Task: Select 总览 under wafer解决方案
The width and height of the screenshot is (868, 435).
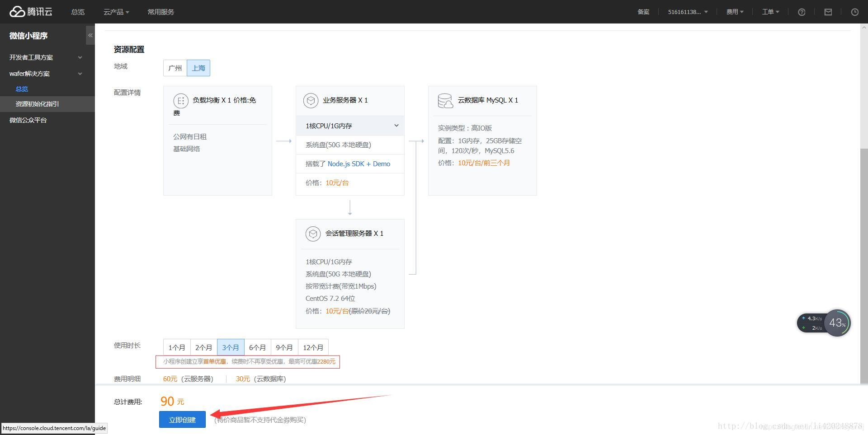Action: (22, 89)
